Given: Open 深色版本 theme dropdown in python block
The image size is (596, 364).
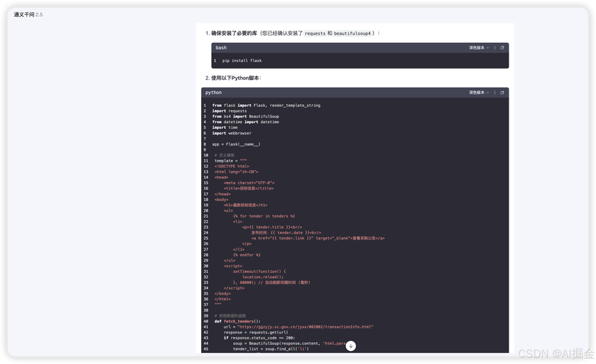Looking at the screenshot, I should coord(479,92).
